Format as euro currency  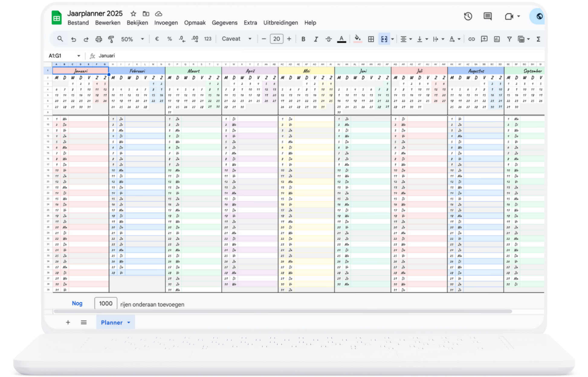pos(157,39)
